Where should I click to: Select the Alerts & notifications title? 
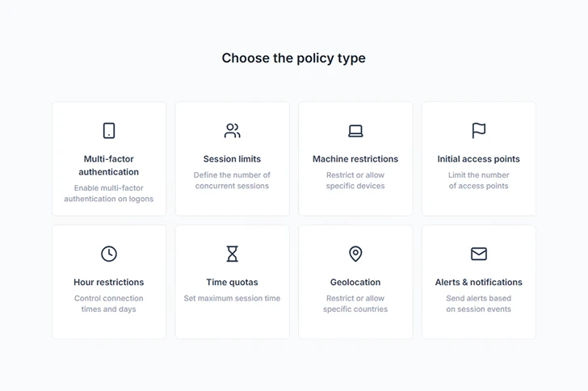(x=478, y=282)
